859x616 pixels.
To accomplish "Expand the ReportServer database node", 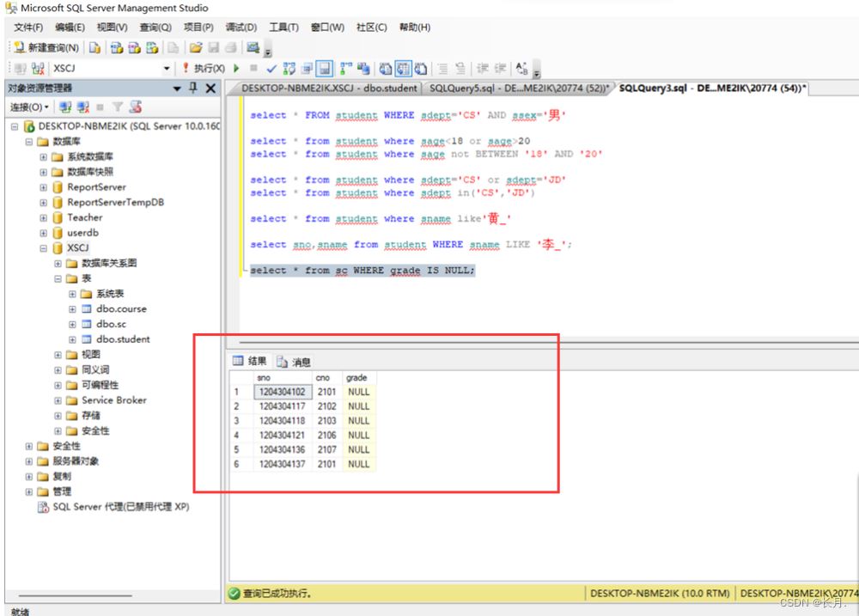I will [44, 187].
